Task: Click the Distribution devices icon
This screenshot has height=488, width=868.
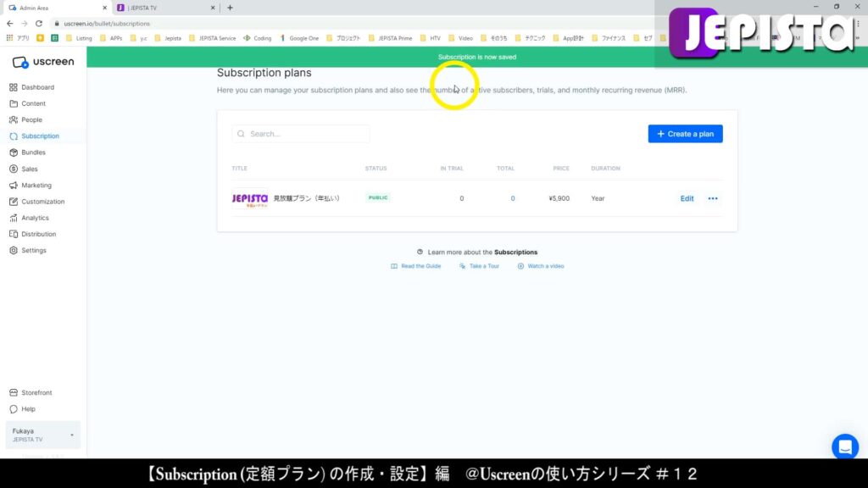Action: pyautogui.click(x=14, y=234)
